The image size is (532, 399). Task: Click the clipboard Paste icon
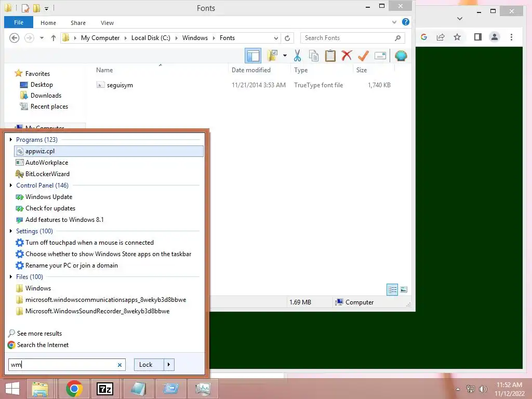point(330,56)
